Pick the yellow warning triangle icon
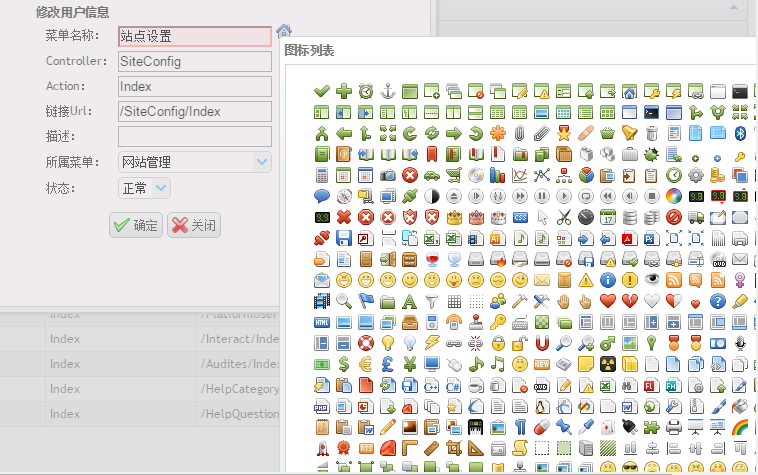Image resolution: width=758 pixels, height=475 pixels. click(586, 280)
